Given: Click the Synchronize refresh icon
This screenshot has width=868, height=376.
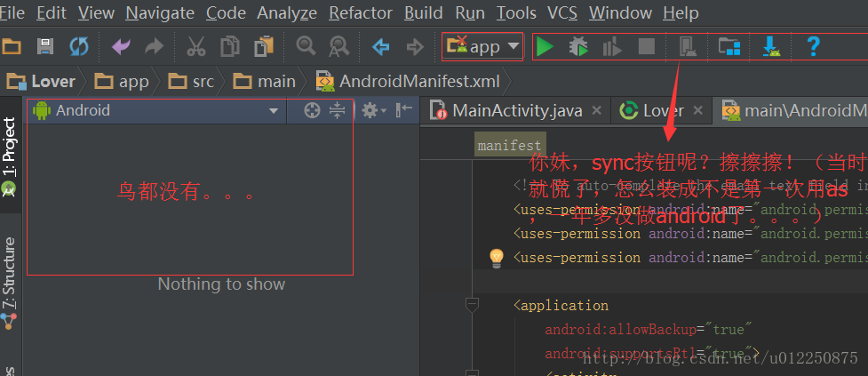Looking at the screenshot, I should (x=79, y=47).
